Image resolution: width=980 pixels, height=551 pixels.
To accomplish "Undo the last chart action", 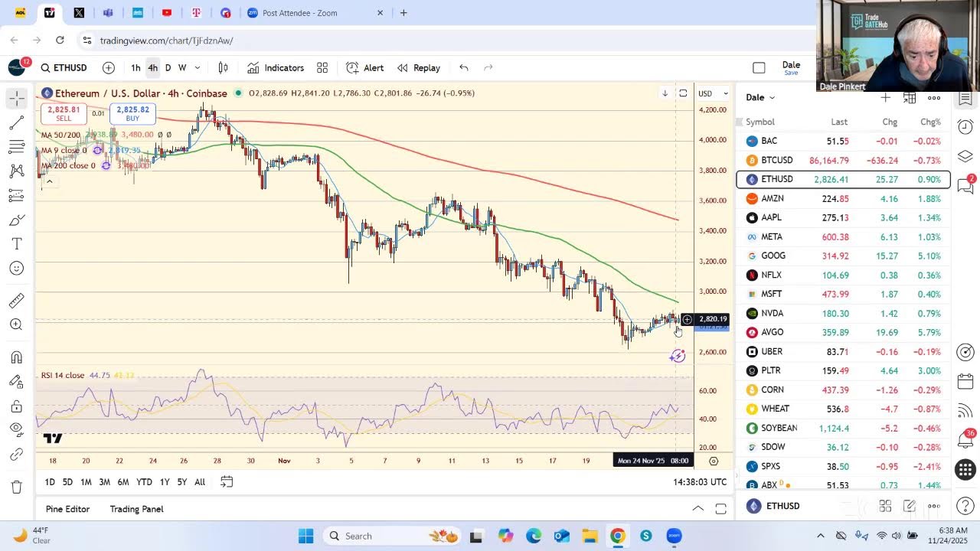I will (x=464, y=68).
